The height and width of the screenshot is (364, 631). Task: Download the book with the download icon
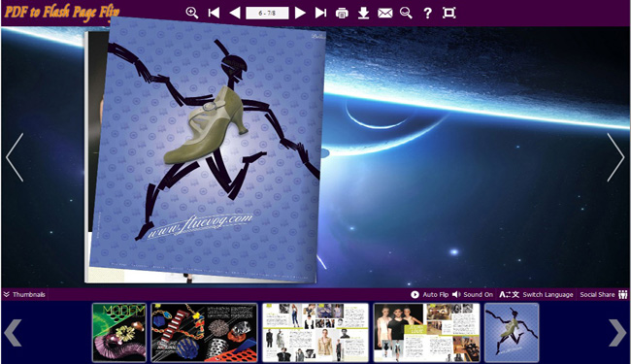pos(363,13)
